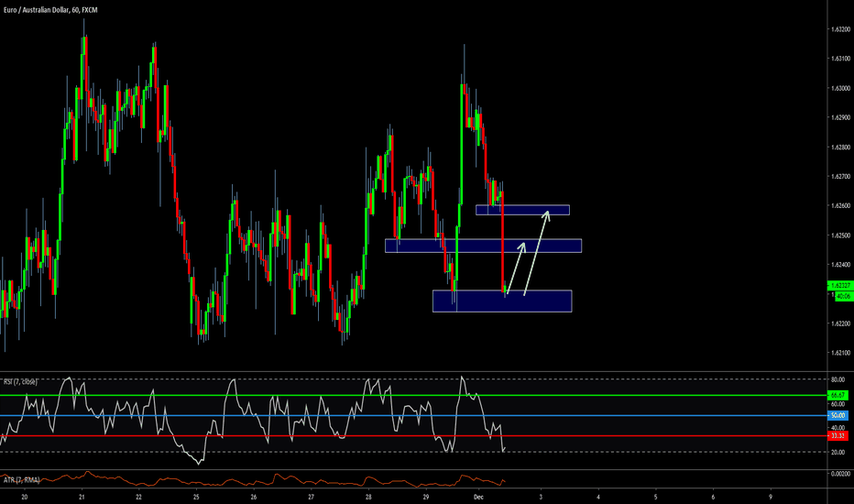
Task: Click the 20.00 RSI scale value
Action: pyautogui.click(x=838, y=453)
